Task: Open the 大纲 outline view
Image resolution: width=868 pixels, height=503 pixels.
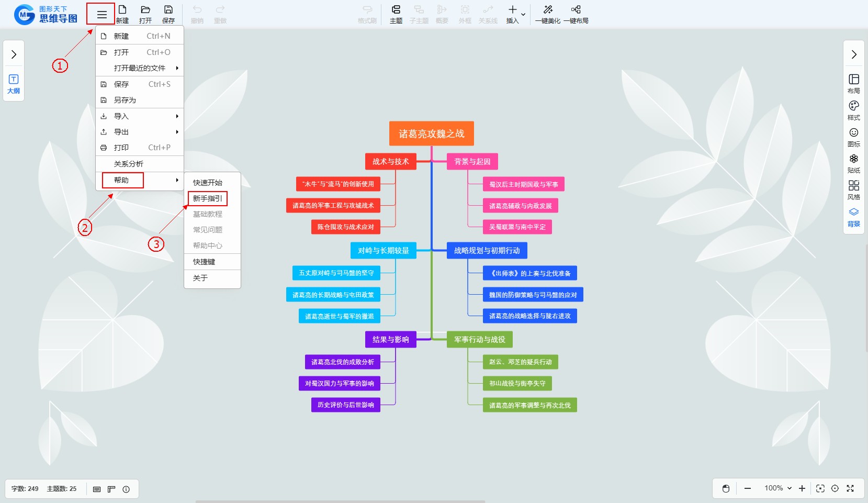Action: coord(14,84)
